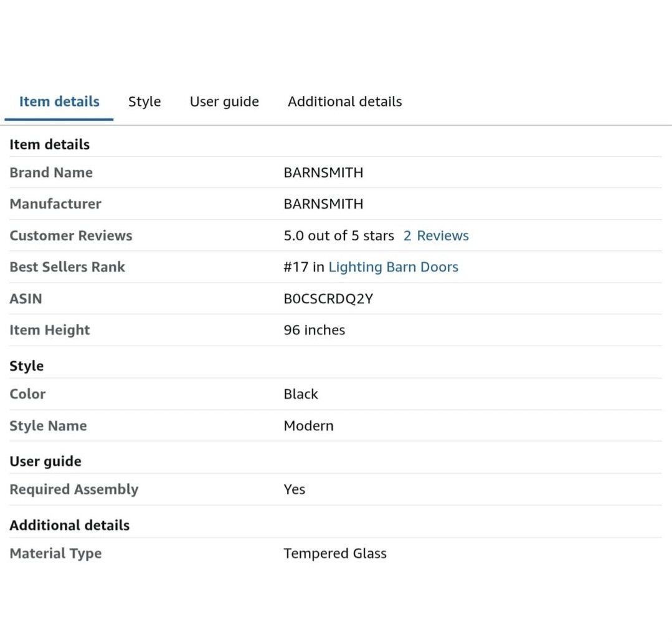Switch to the Item details tab
The width and height of the screenshot is (672, 642).
[x=59, y=101]
